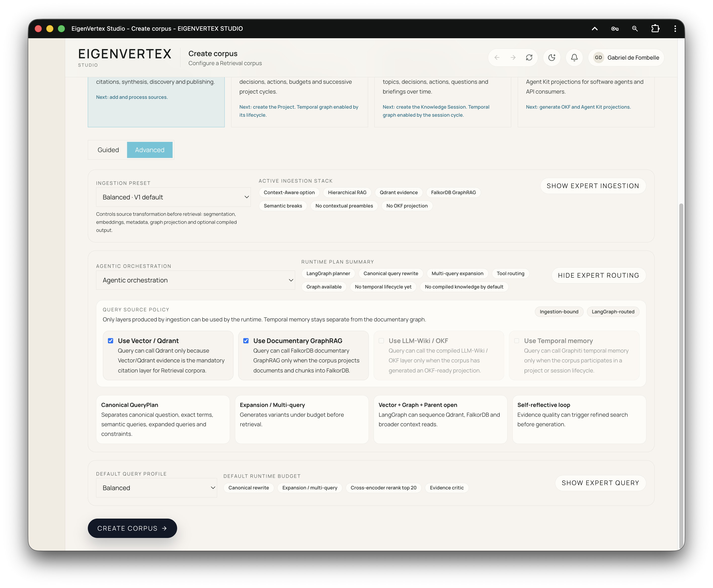Click the Canonical rewrite budget chip
713x588 pixels.
248,488
